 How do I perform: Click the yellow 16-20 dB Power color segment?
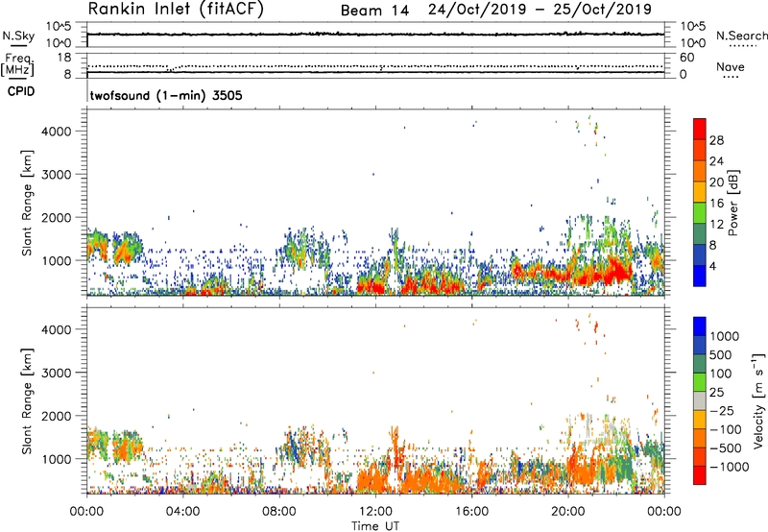coord(700,192)
